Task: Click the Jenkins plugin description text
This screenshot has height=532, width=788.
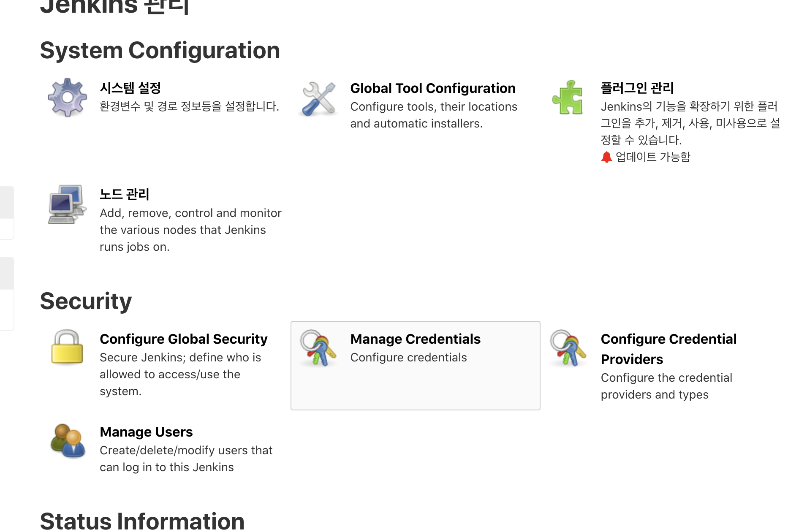Action: pos(690,123)
